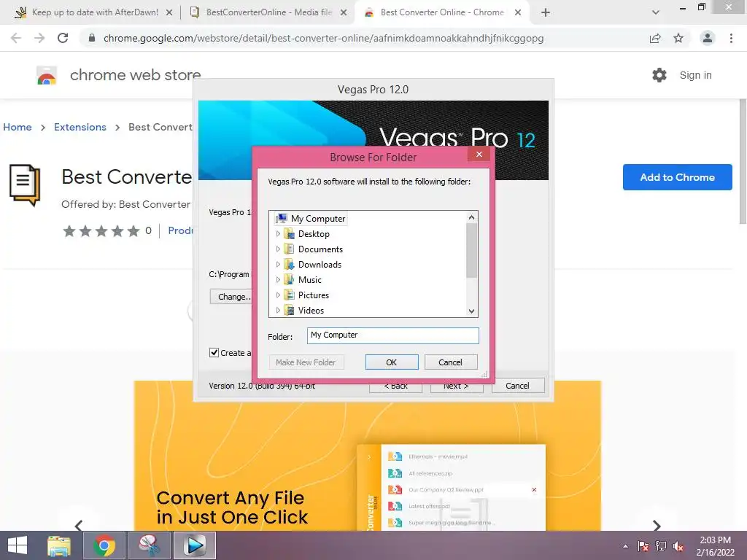Open the taskbar clock and date
The width and height of the screenshot is (747, 560).
(x=715, y=546)
